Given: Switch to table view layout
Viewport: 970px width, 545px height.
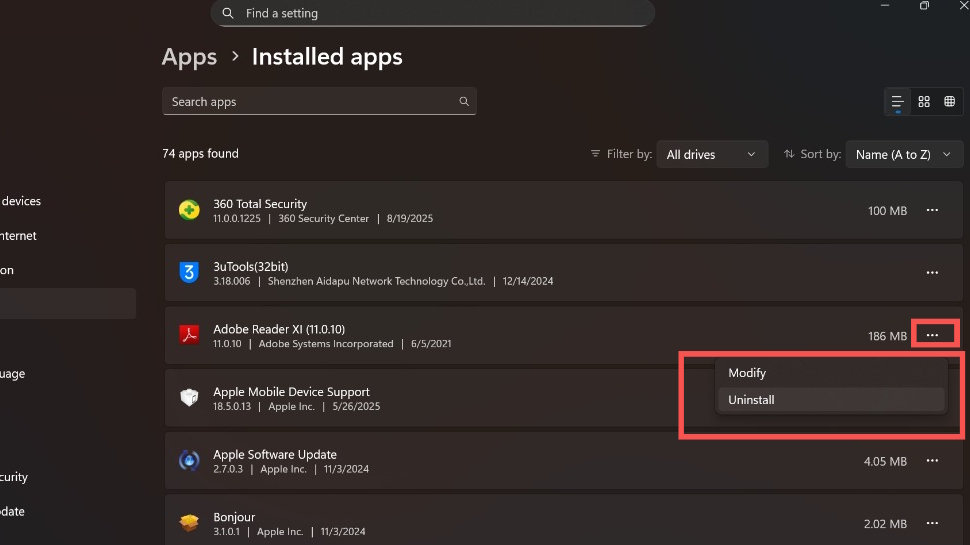Looking at the screenshot, I should pos(950,101).
